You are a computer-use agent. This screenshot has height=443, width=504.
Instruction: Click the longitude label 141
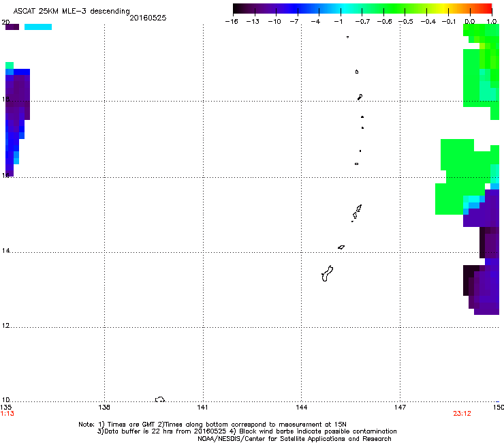coord(202,408)
